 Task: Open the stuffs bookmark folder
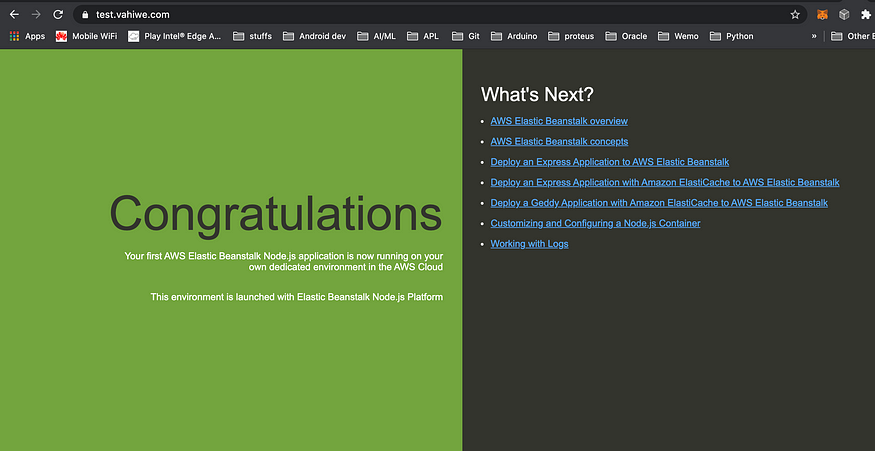[x=252, y=36]
